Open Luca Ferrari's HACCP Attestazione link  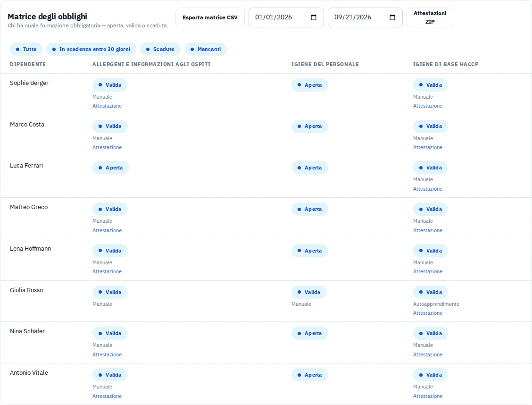tap(427, 189)
